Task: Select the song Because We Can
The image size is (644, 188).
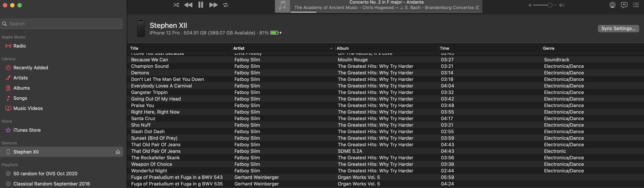Action: [x=149, y=60]
